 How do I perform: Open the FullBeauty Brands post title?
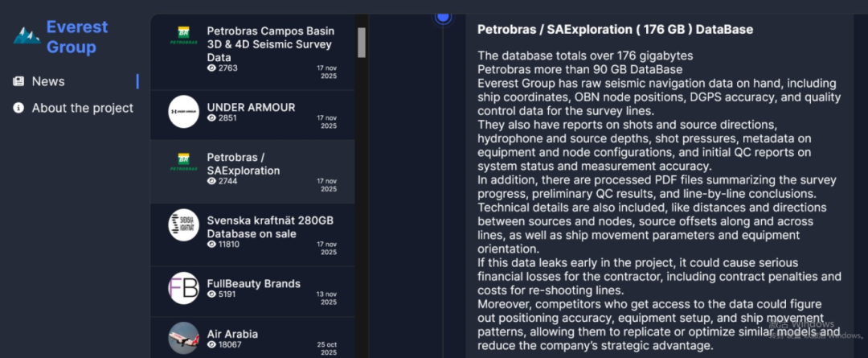(253, 283)
